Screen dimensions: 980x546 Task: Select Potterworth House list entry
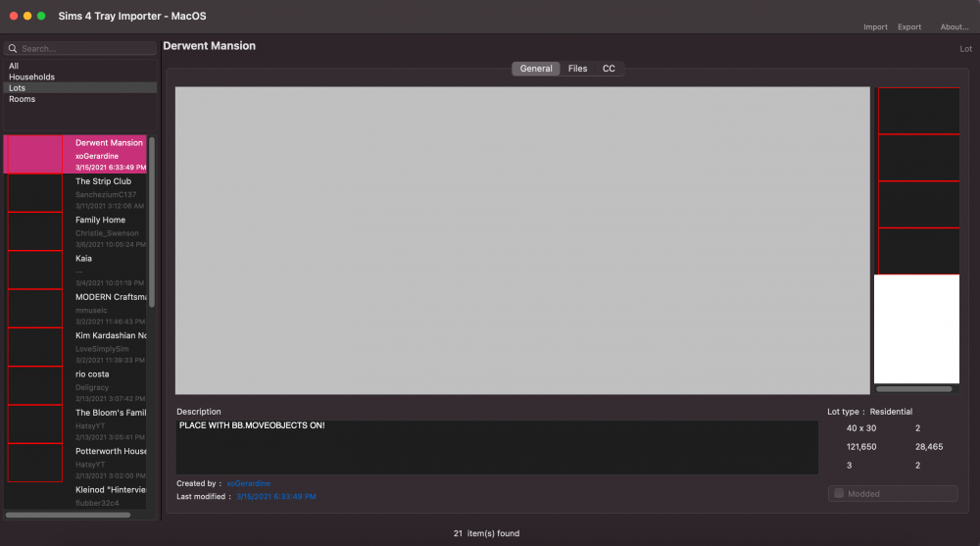[x=75, y=463]
